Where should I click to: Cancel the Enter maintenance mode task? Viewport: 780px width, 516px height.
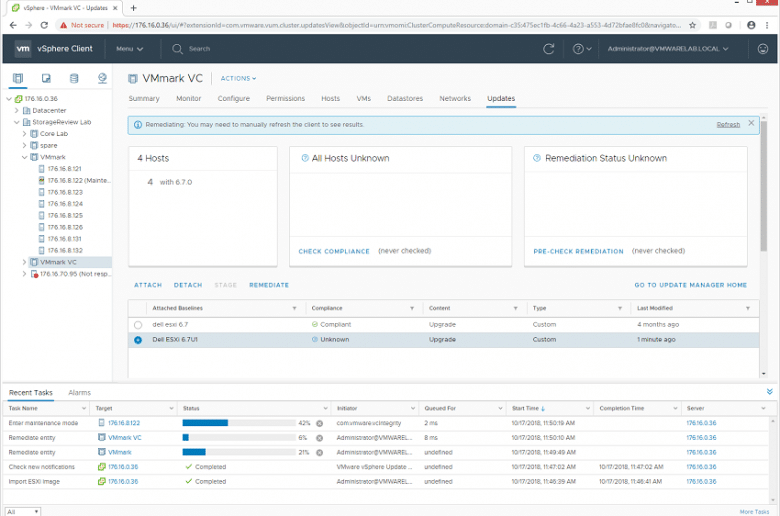pos(319,423)
